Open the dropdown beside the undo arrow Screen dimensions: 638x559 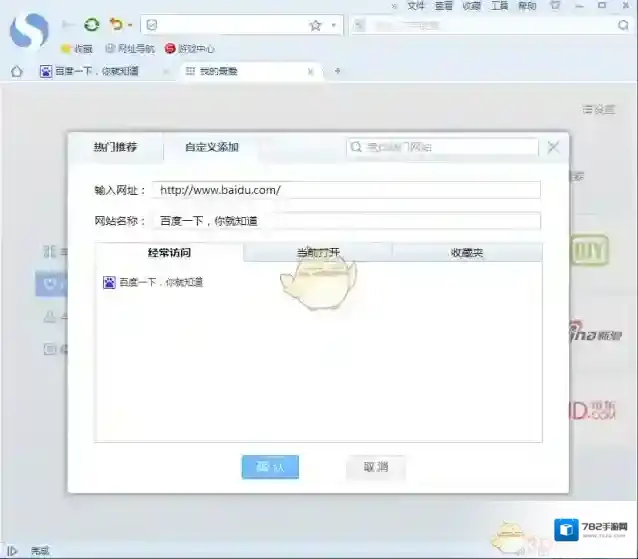click(130, 25)
